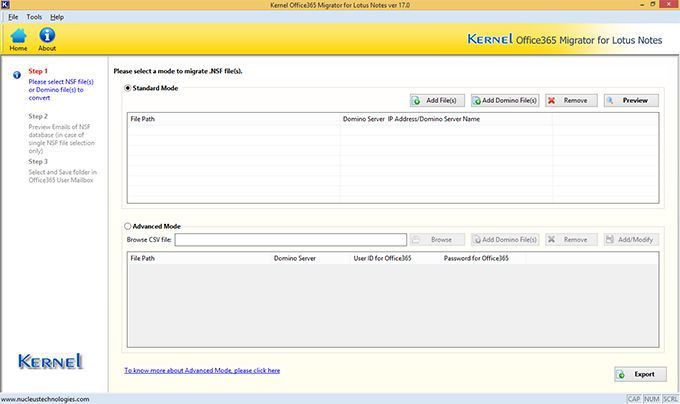680x404 pixels.
Task: Open the Help menu
Action: (57, 17)
